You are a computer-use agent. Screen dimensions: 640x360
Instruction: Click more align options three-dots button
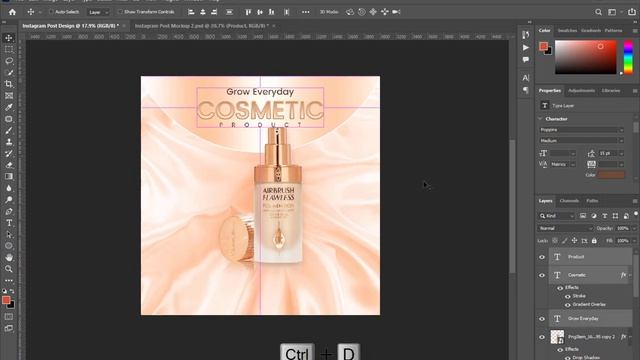pos(305,12)
